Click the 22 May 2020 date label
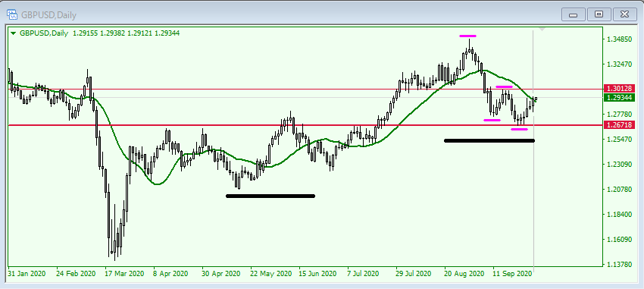The image size is (644, 289). point(270,273)
